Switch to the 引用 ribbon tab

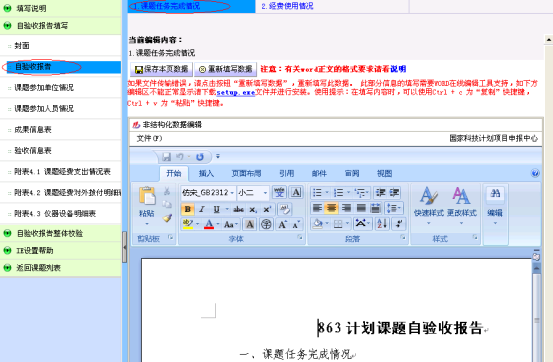coord(286,173)
